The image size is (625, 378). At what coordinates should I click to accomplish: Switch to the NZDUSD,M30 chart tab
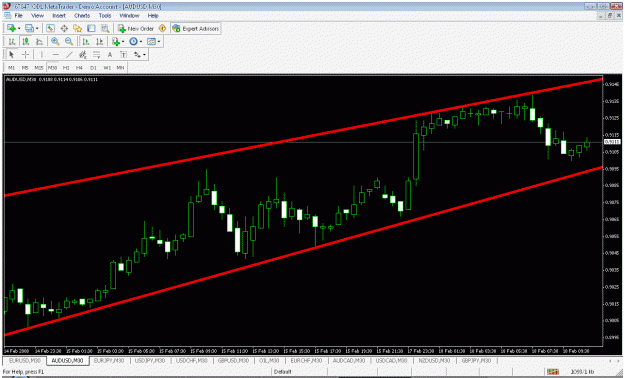click(x=434, y=360)
